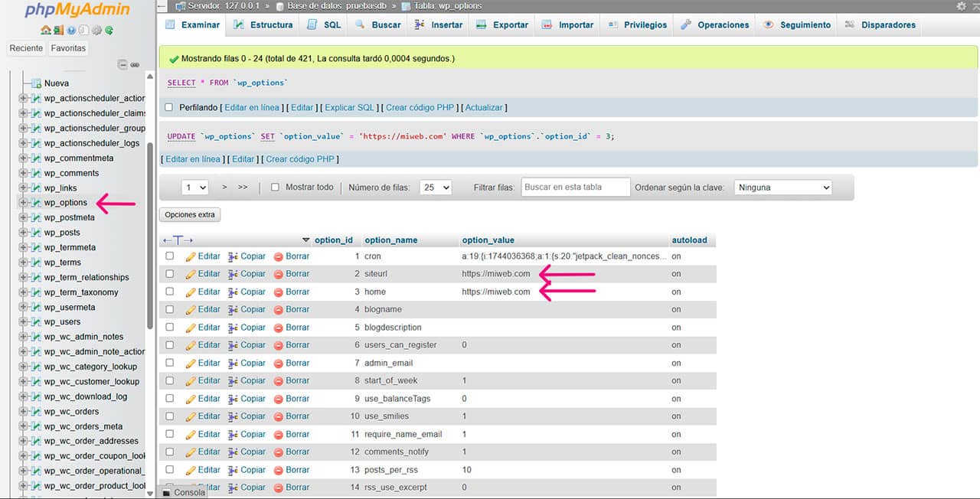Select the home row checkbox
Screen dimensions: 980x499
[x=170, y=292]
